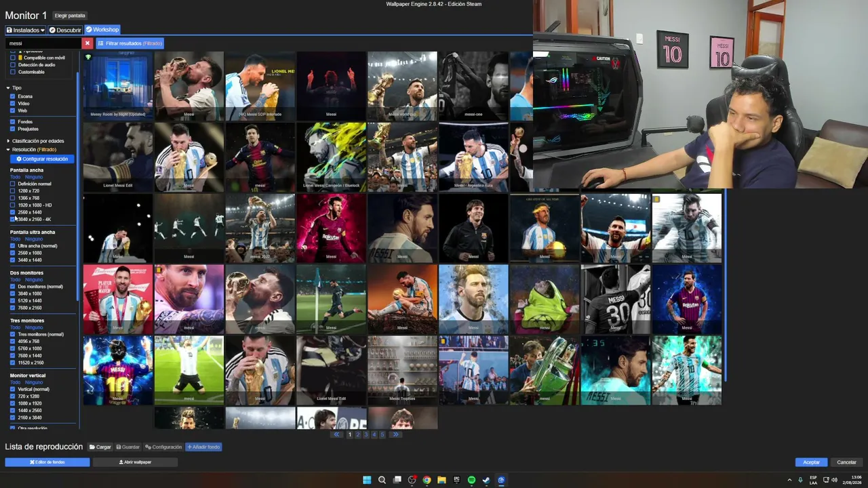This screenshot has width=868, height=488.
Task: Open the Instalados tab
Action: (x=25, y=30)
